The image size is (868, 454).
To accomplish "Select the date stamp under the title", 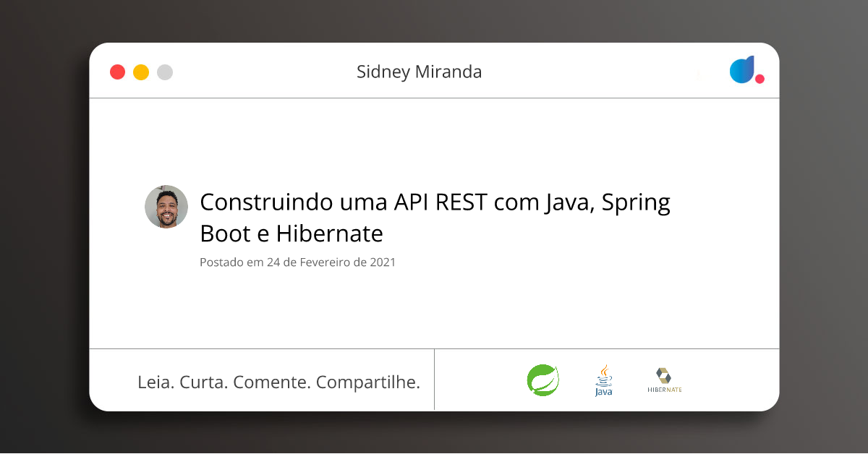I will click(297, 262).
